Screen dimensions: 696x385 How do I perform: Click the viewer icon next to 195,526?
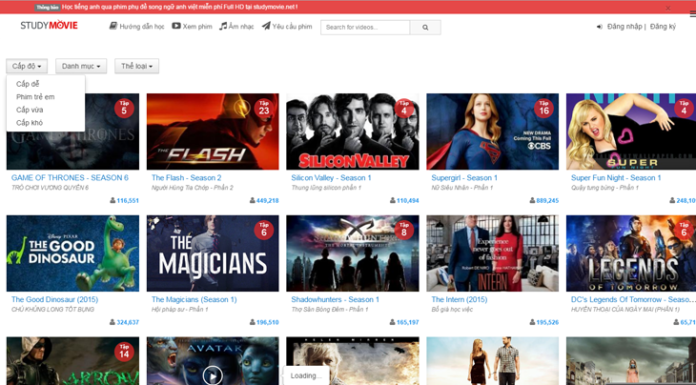[x=532, y=322]
